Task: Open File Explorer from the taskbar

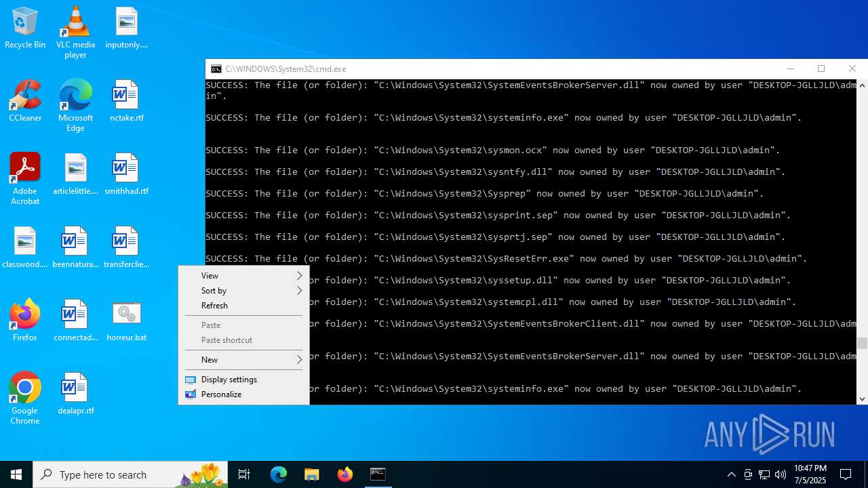Action: coord(312,474)
